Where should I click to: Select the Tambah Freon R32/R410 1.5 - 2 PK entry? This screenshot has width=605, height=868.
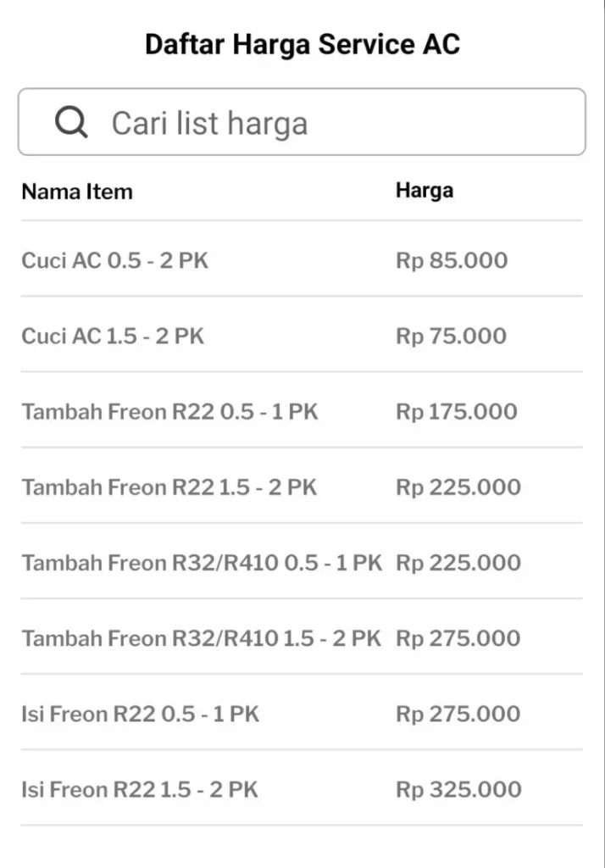(202, 637)
